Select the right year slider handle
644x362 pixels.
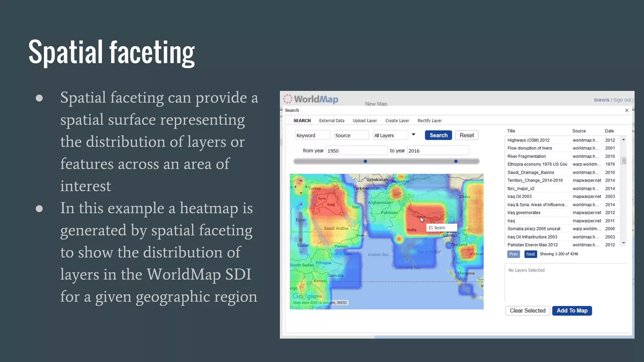pos(456,161)
